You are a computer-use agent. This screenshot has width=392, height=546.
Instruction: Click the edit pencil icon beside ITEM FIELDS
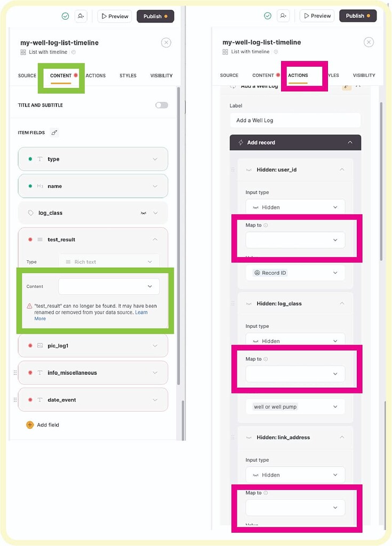pyautogui.click(x=55, y=132)
